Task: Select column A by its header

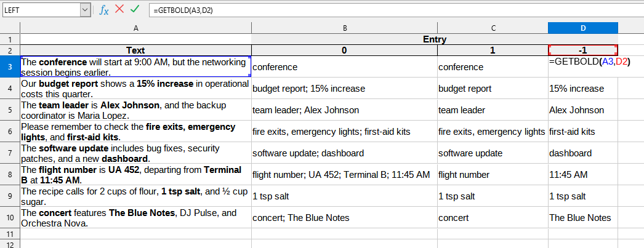Action: pos(135,28)
